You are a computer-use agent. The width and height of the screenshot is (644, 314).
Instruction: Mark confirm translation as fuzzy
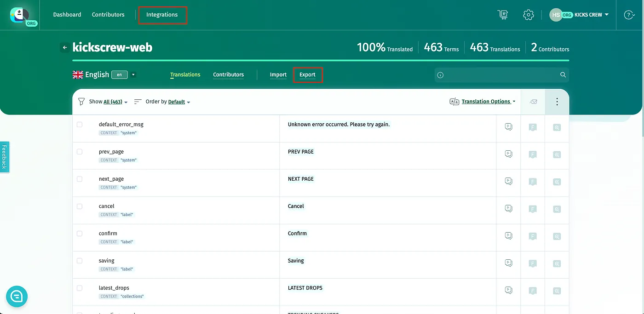533,236
